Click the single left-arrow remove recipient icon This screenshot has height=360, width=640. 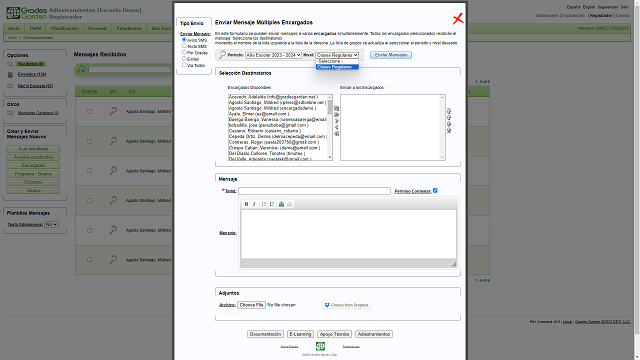pyautogui.click(x=337, y=127)
